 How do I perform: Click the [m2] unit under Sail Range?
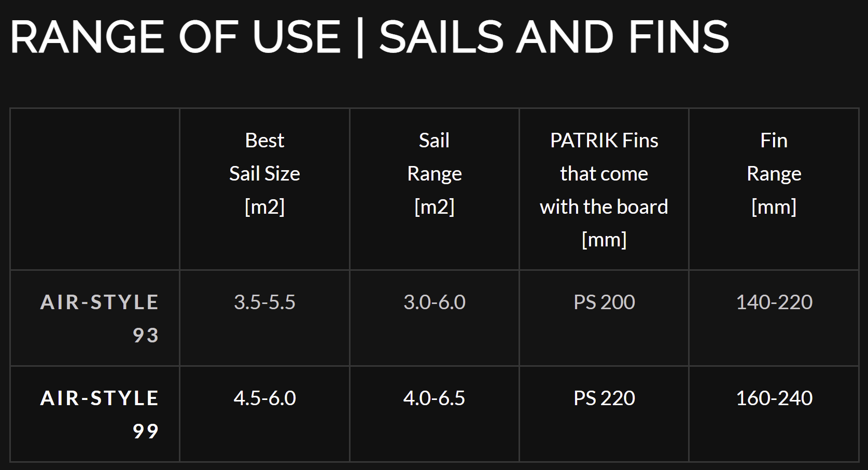click(x=435, y=207)
